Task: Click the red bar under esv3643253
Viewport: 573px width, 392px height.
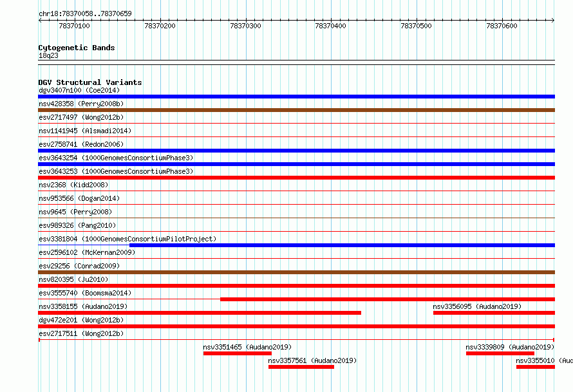Action: tap(296, 178)
